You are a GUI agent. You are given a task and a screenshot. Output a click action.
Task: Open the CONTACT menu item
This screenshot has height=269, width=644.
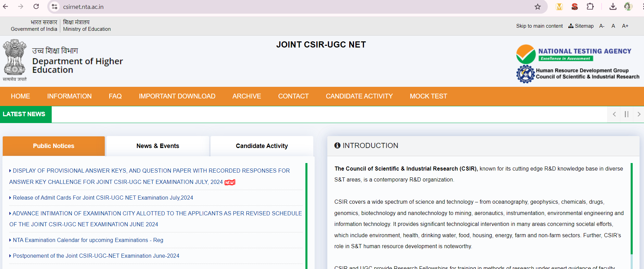point(293,96)
